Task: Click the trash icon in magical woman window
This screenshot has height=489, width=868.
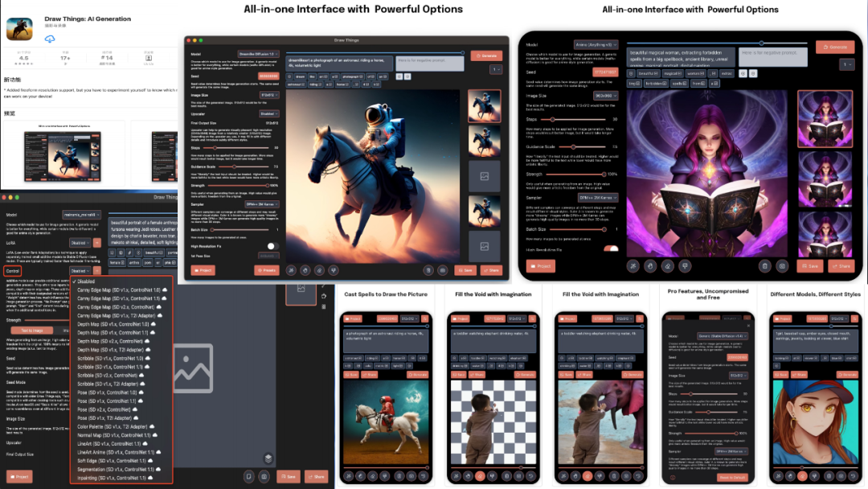Action: pyautogui.click(x=765, y=266)
